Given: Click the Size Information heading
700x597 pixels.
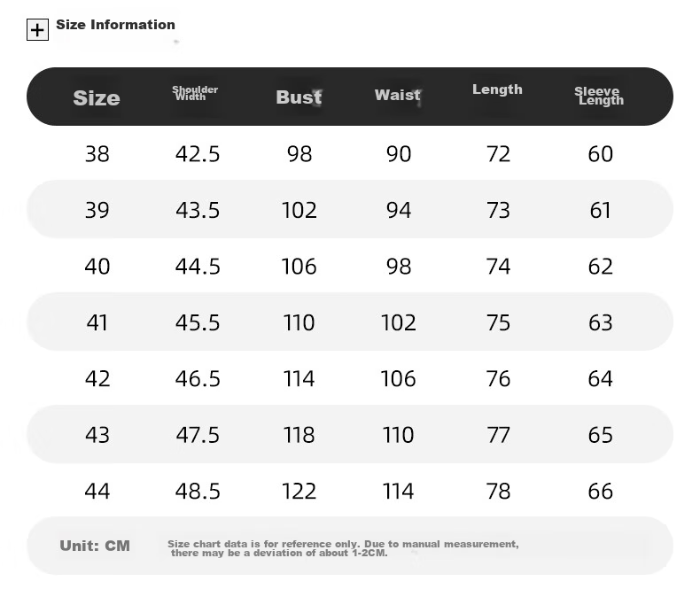Looking at the screenshot, I should [x=115, y=25].
